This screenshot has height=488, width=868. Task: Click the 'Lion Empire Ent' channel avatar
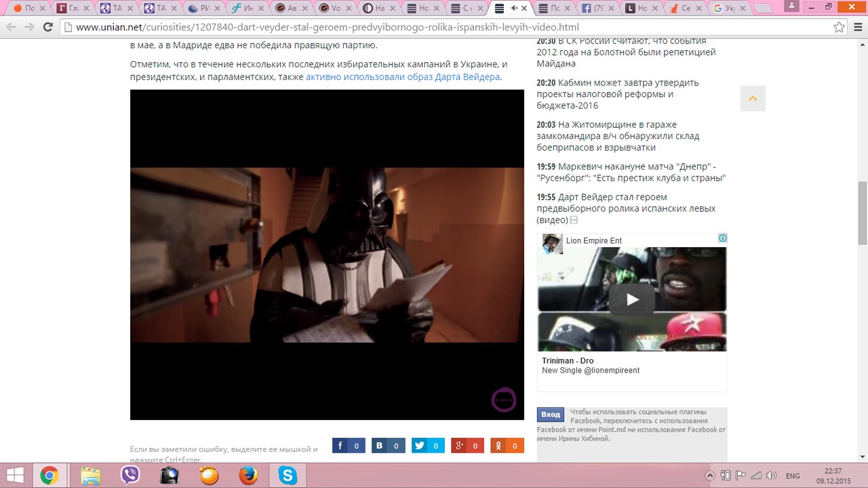coord(553,244)
